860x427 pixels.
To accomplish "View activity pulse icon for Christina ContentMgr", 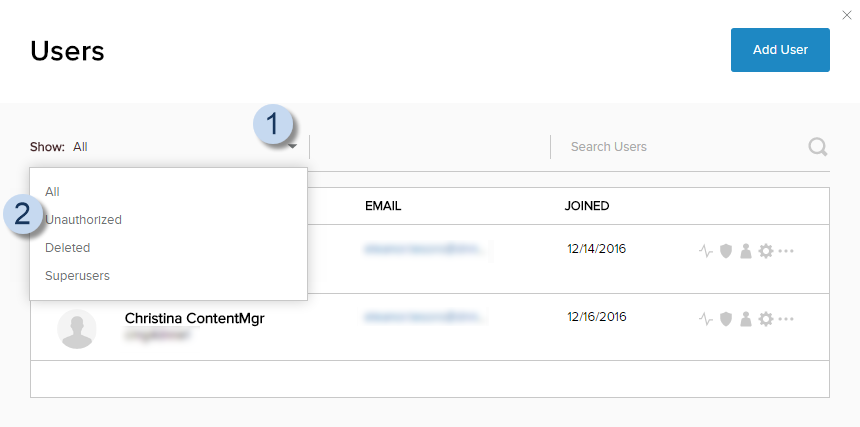I will tap(706, 319).
